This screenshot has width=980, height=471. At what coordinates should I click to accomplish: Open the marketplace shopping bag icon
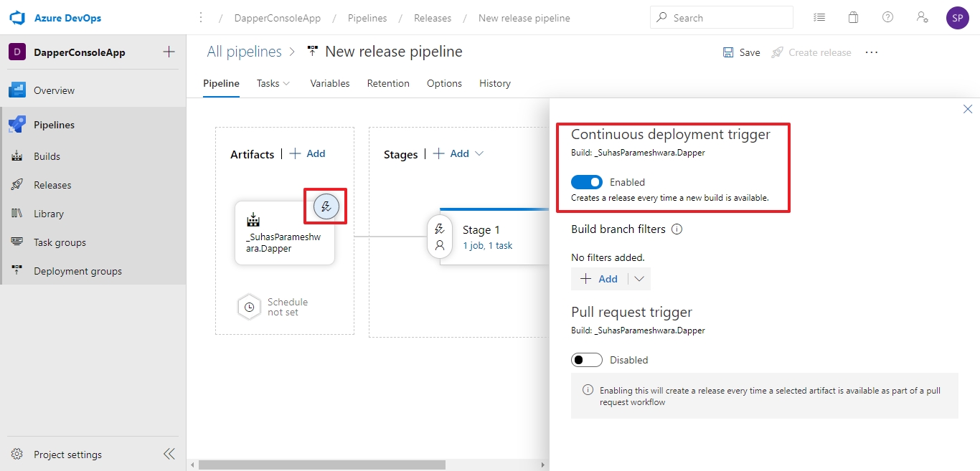[853, 18]
